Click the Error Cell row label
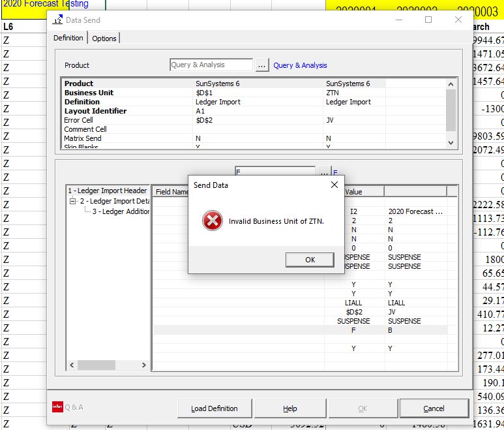The width and height of the screenshot is (504, 430). (x=78, y=120)
